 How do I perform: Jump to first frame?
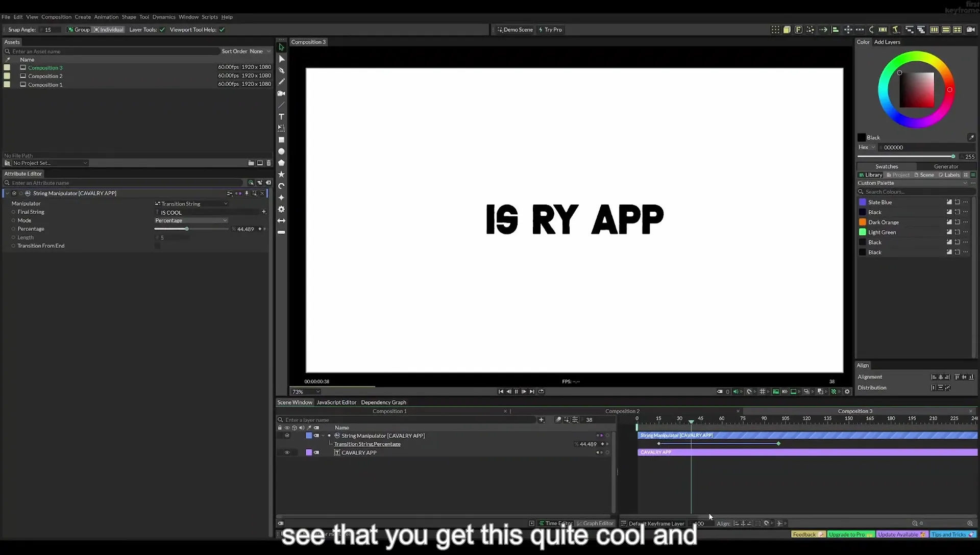tap(501, 392)
